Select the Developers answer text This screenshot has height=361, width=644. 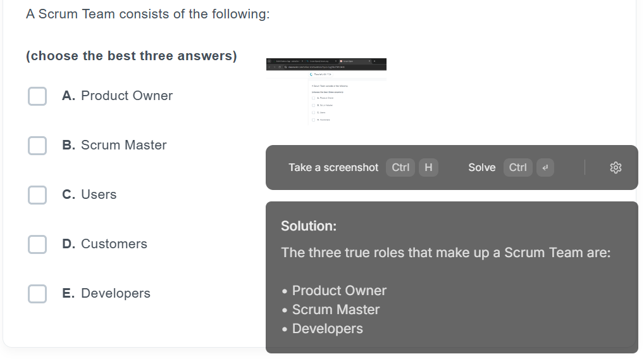click(x=115, y=294)
